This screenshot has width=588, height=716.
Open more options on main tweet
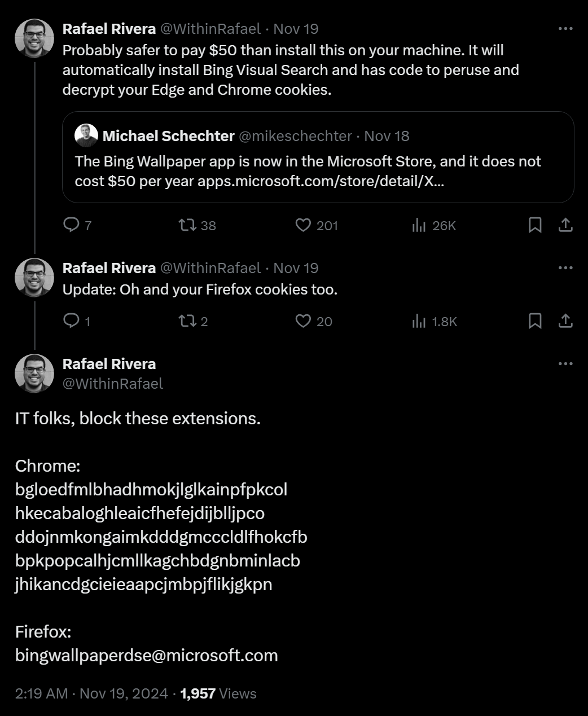[565, 364]
